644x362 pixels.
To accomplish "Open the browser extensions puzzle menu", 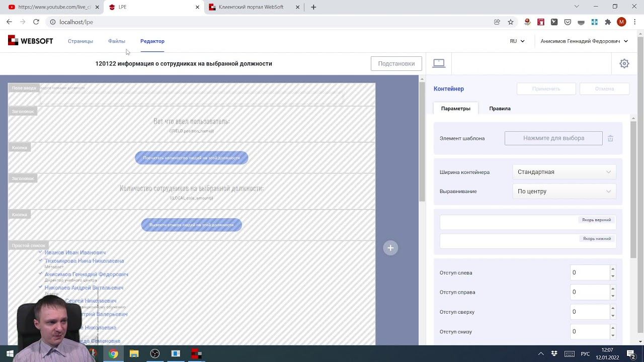I will tap(608, 22).
